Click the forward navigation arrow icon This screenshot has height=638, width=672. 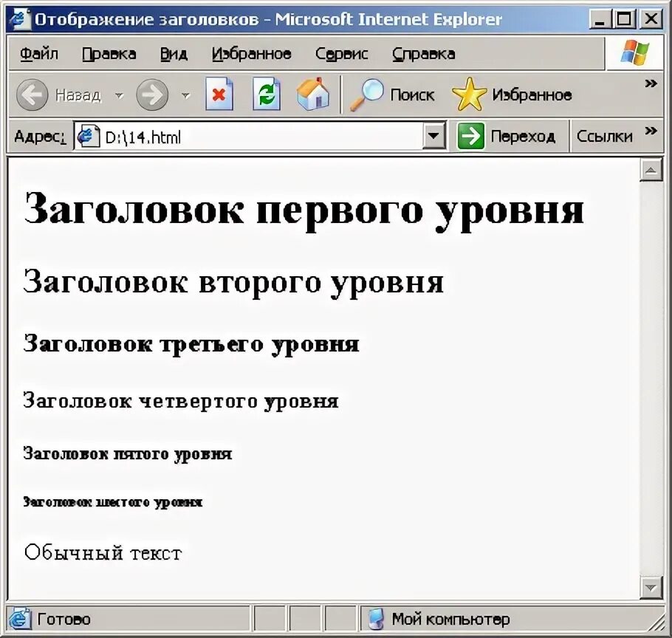tap(152, 95)
